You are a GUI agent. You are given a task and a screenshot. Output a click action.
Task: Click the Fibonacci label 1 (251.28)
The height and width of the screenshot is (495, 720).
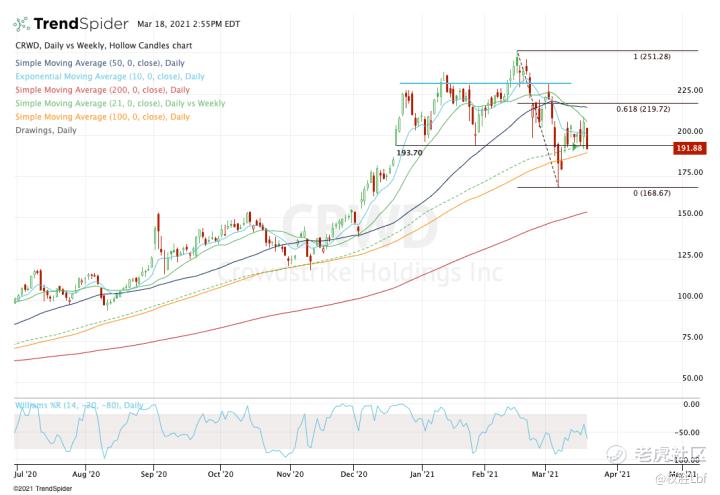click(x=652, y=56)
